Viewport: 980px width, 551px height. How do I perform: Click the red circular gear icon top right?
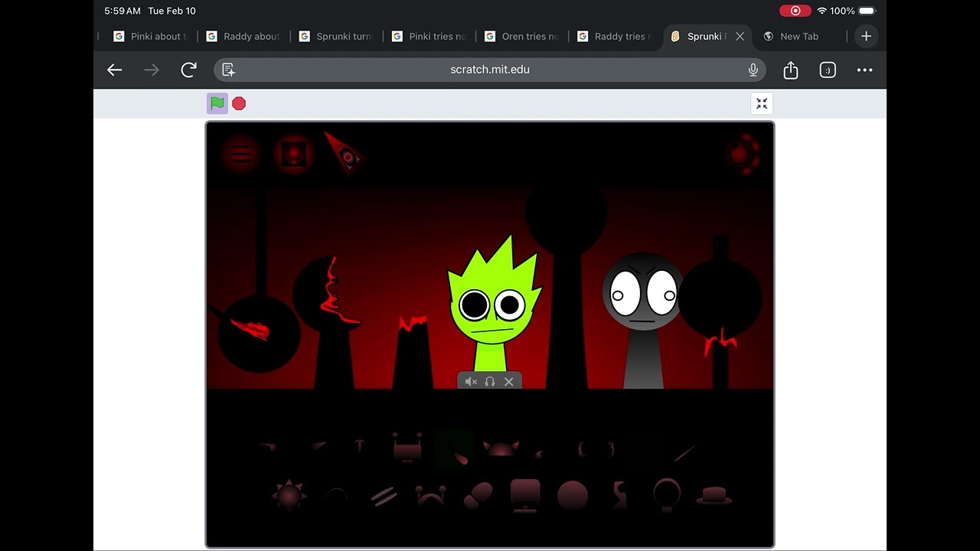point(741,155)
